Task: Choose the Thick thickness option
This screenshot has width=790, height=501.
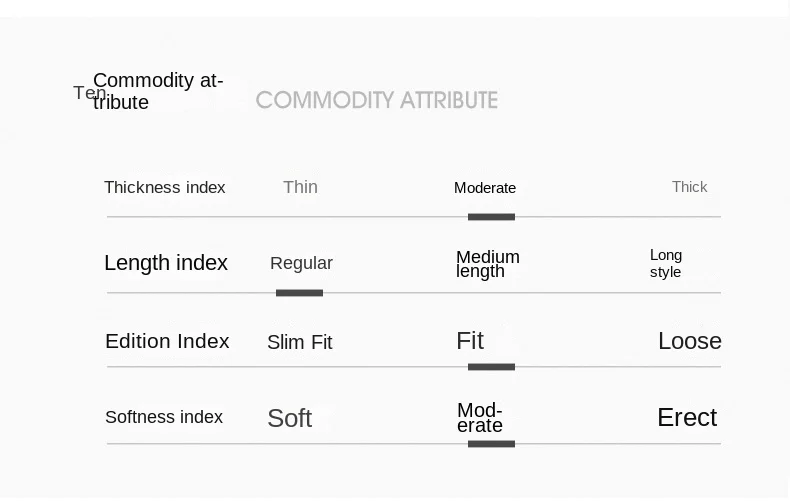Action: (x=689, y=187)
